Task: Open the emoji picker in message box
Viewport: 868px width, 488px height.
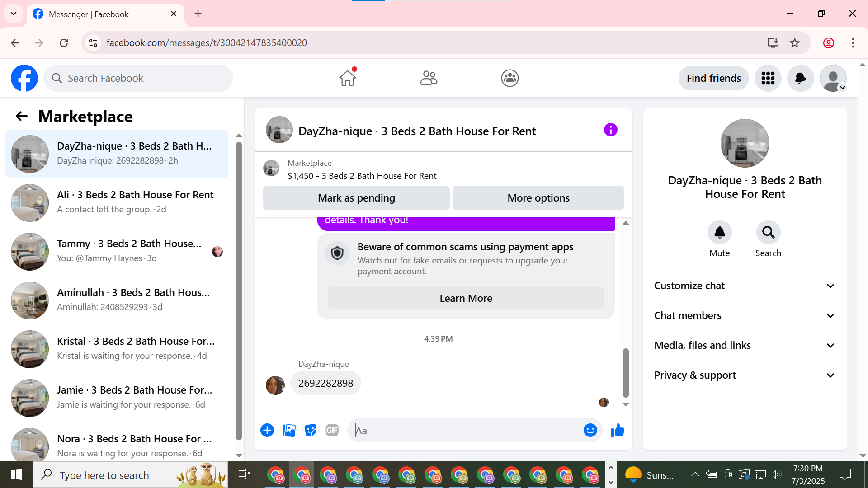Action: [590, 431]
